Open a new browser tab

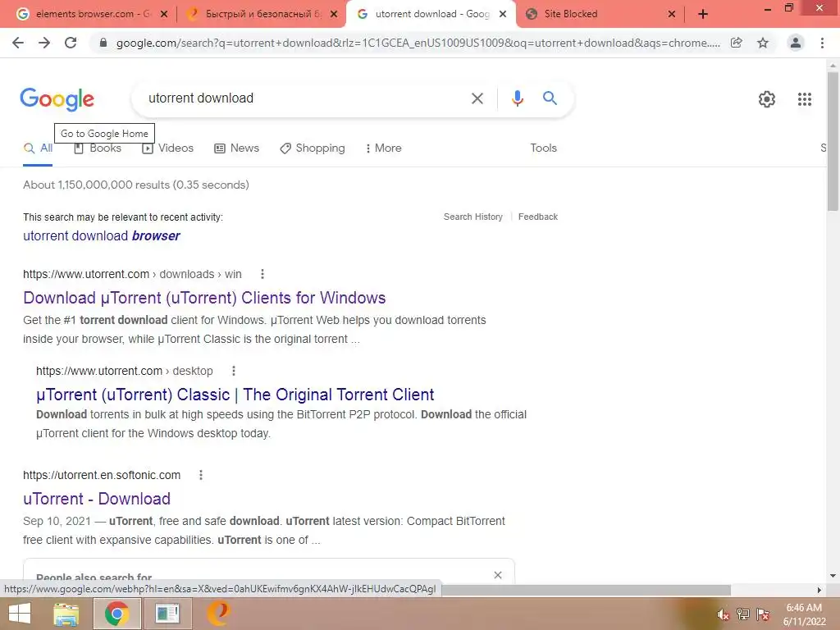point(703,14)
